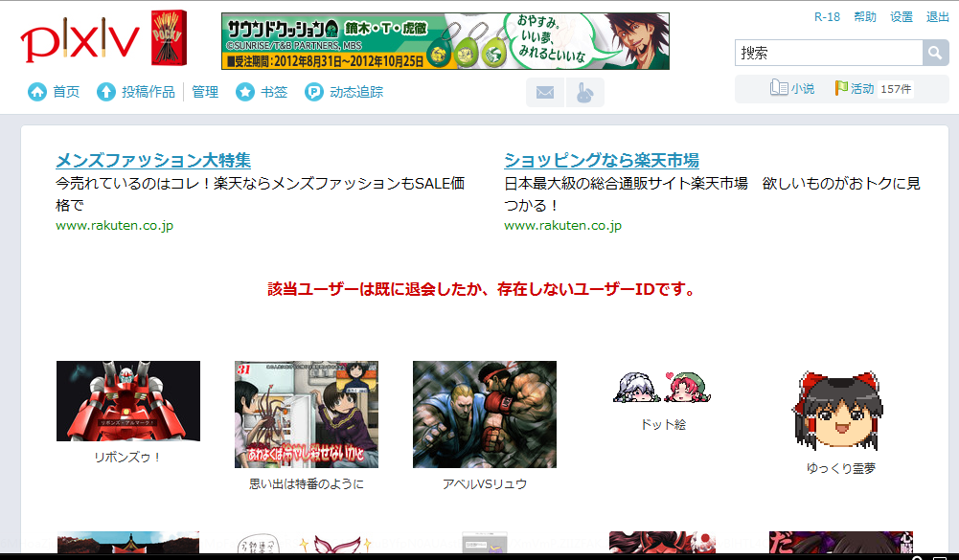Open the Tiger & Bunny sound cushion banner
The height and width of the screenshot is (560, 959).
(x=445, y=41)
